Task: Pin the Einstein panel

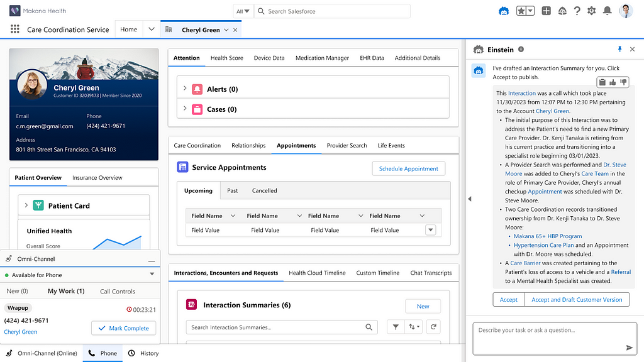Action: [619, 49]
